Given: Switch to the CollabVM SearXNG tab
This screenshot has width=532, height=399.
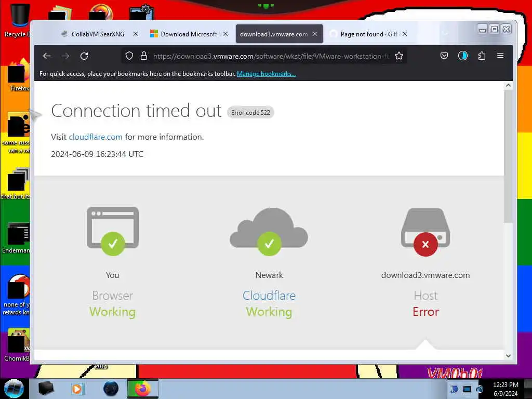Looking at the screenshot, I should pos(98,34).
